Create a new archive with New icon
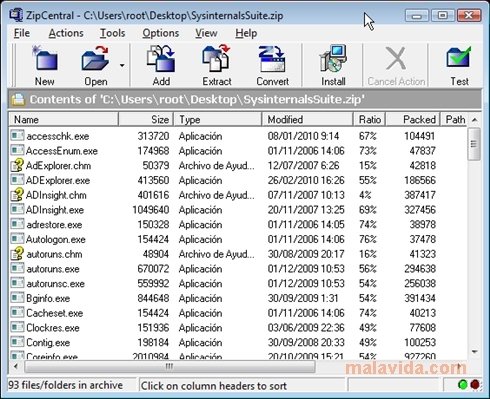The height and width of the screenshot is (399, 490). (x=45, y=59)
